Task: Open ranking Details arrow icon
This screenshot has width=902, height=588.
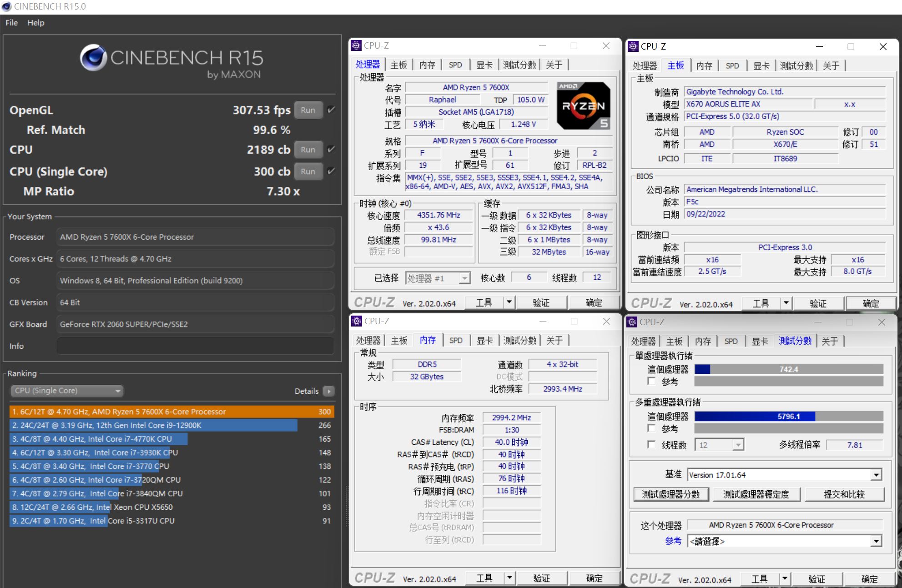Action: tap(328, 391)
